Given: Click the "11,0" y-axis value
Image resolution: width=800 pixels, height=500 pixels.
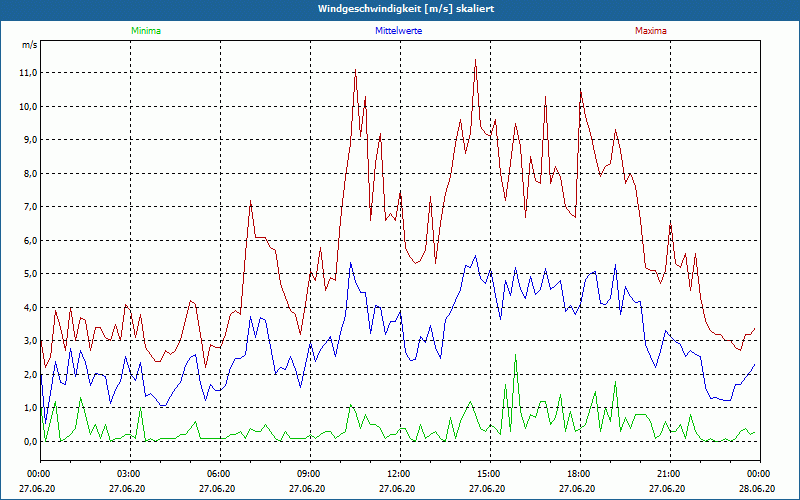Looking at the screenshot, I should click(29, 73).
